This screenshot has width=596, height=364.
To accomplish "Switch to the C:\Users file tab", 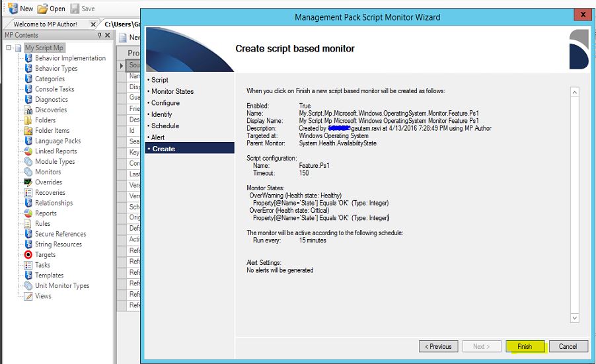I will [x=122, y=24].
